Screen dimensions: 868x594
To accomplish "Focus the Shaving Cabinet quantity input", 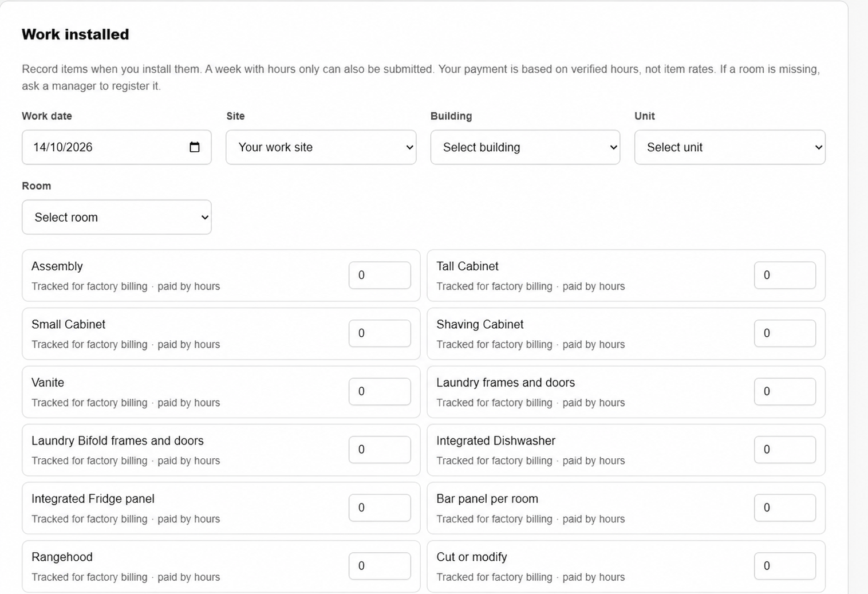I will [785, 333].
